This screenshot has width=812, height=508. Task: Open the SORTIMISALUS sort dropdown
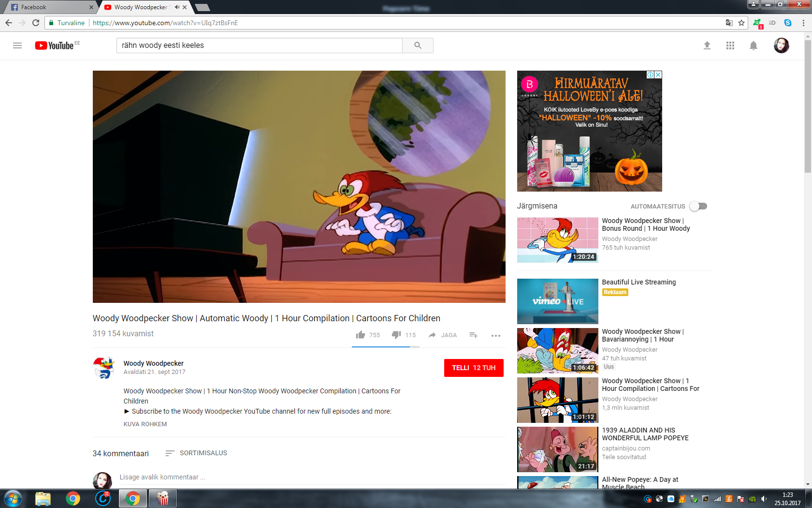click(x=196, y=453)
